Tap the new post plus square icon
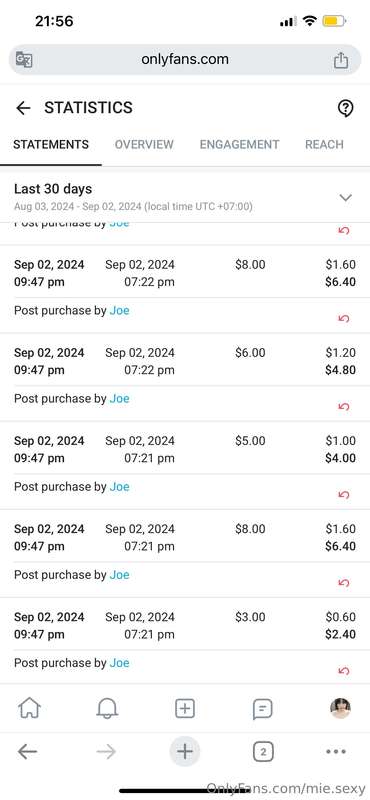Image resolution: width=370 pixels, height=800 pixels. point(184,709)
